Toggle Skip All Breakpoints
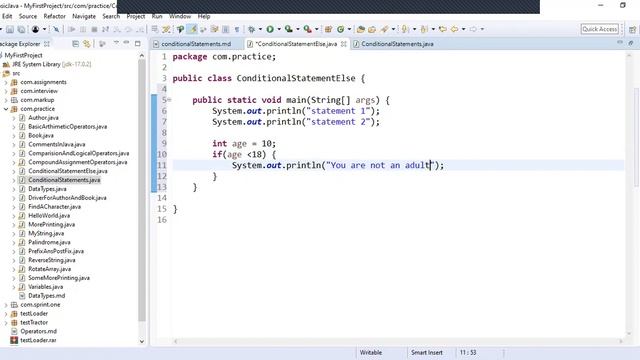 (x=56, y=29)
